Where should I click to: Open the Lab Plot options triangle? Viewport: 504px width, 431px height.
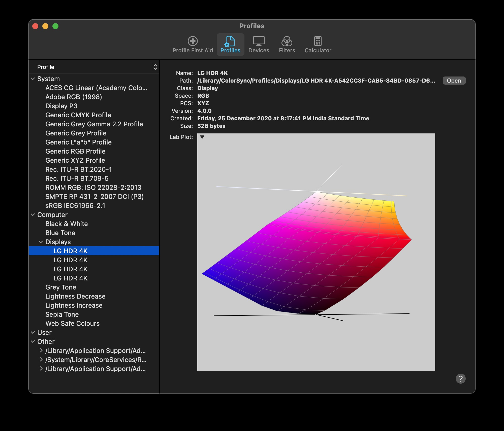pyautogui.click(x=202, y=137)
